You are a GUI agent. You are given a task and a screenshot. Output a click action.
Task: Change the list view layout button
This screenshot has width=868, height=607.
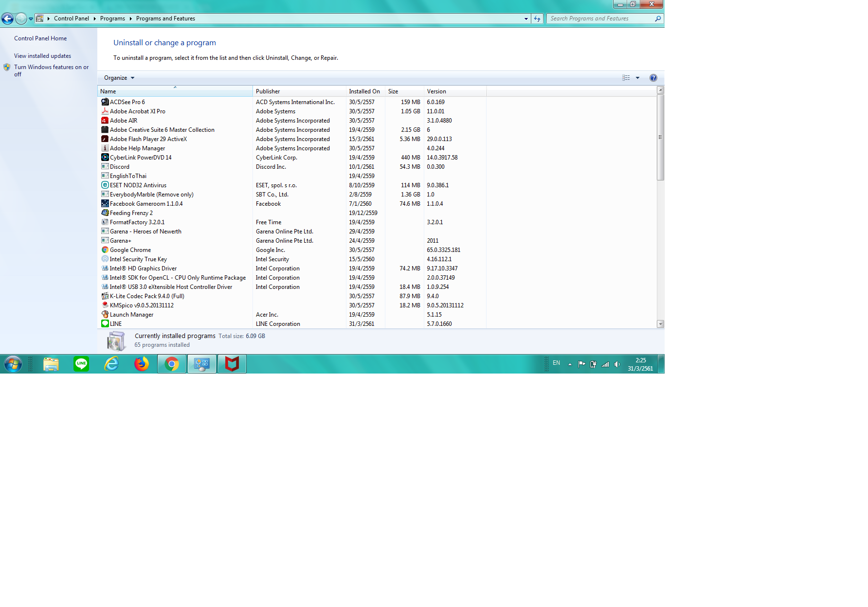point(626,78)
